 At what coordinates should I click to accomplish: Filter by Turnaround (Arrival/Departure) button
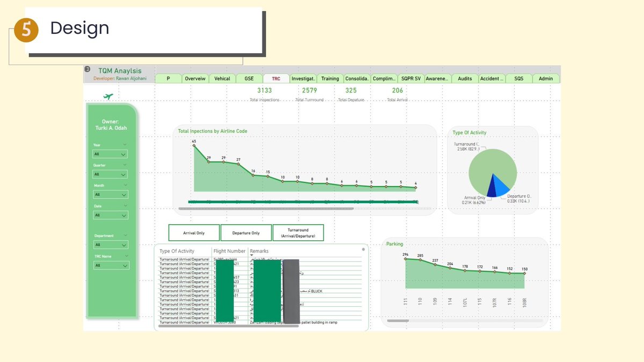(298, 233)
